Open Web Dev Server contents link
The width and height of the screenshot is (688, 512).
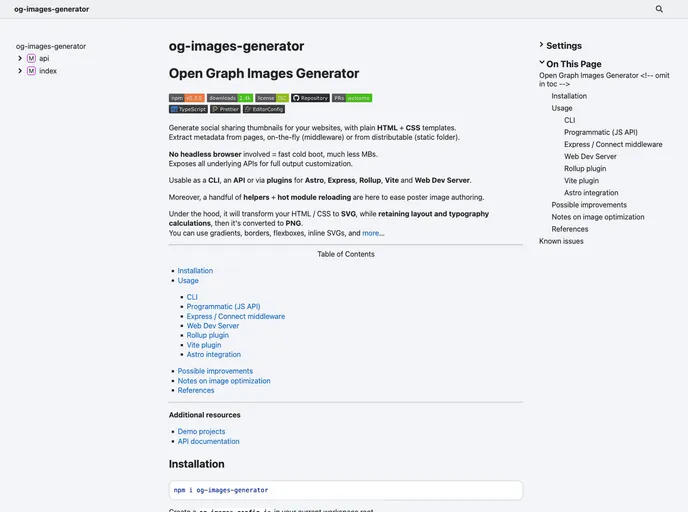coord(213,326)
